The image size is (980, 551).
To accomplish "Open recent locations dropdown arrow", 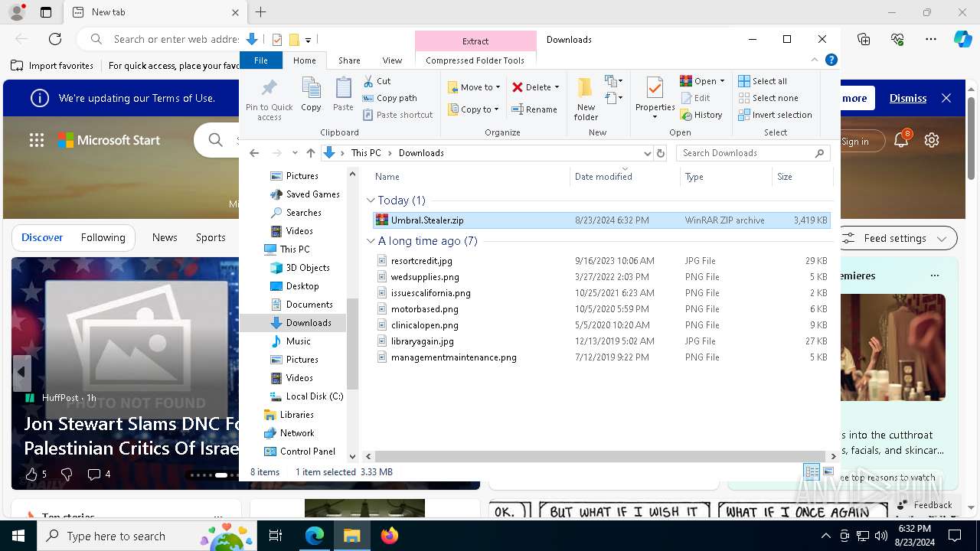I will point(295,153).
